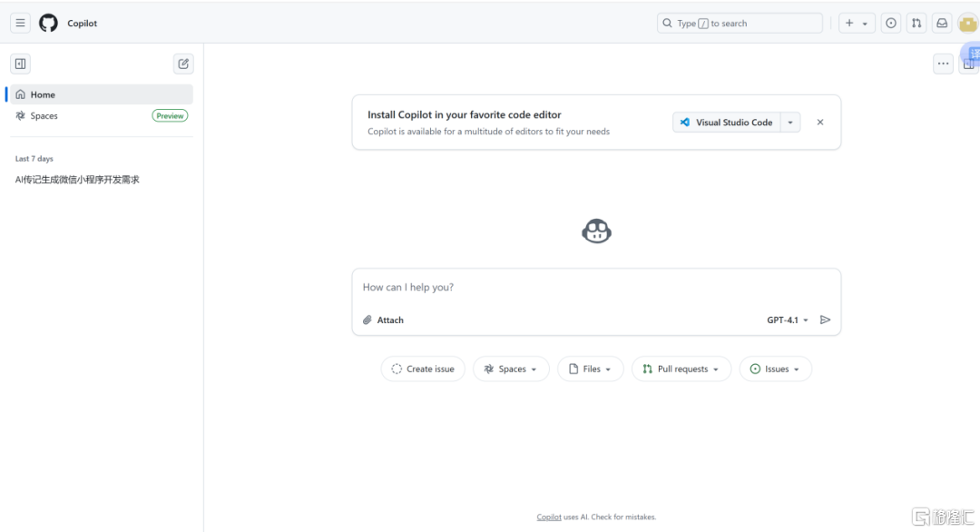The height and width of the screenshot is (532, 980).
Task: Select Home in the sidebar
Action: [x=102, y=94]
